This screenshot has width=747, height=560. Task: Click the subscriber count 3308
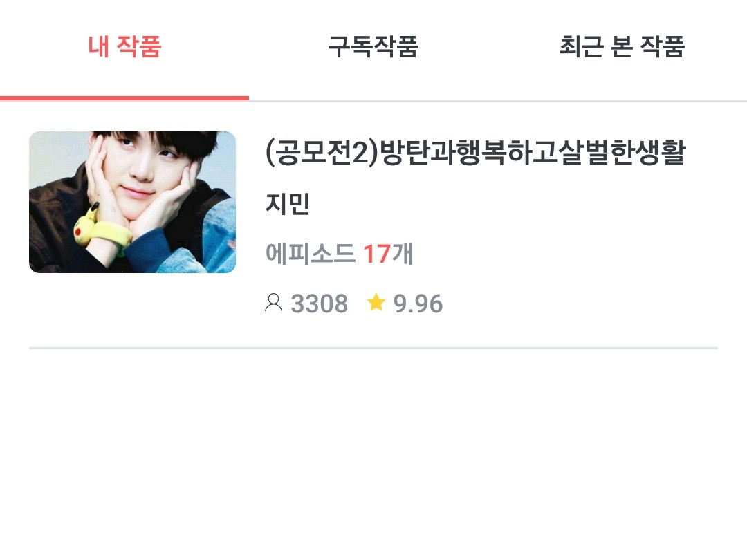point(319,304)
